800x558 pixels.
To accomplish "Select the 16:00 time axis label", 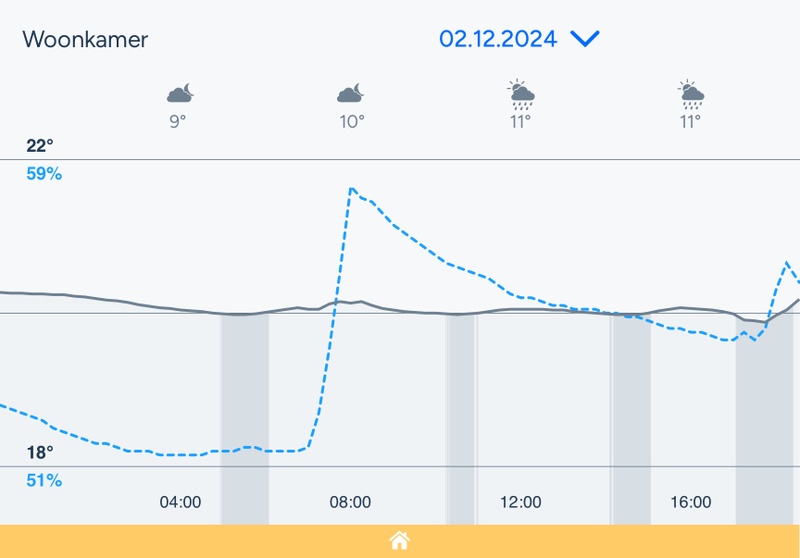I will (690, 502).
